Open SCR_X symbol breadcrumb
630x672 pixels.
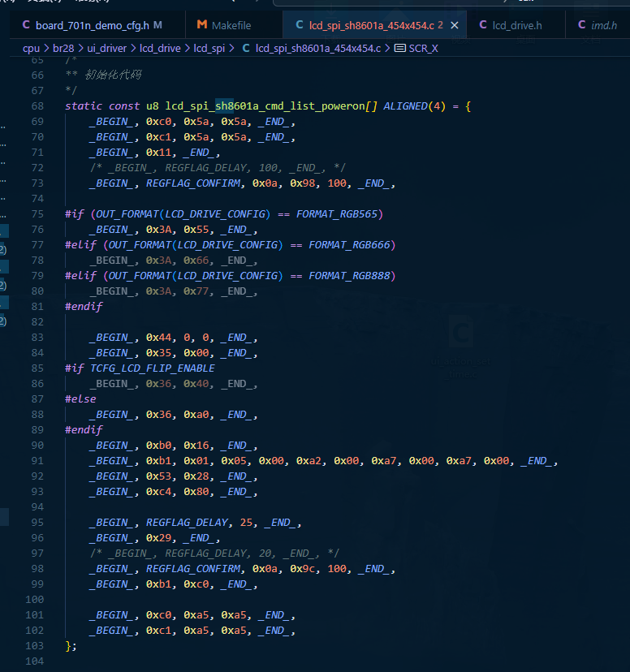pyautogui.click(x=424, y=49)
